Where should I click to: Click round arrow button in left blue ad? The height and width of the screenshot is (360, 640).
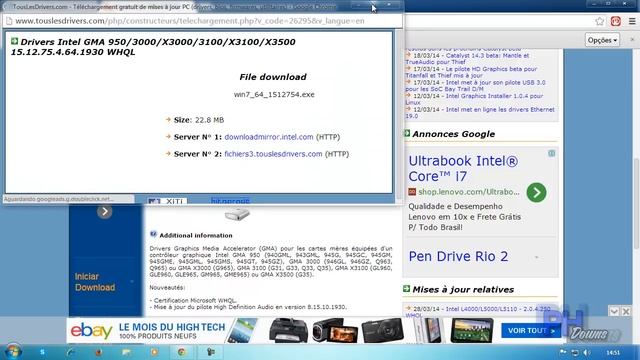104,211
